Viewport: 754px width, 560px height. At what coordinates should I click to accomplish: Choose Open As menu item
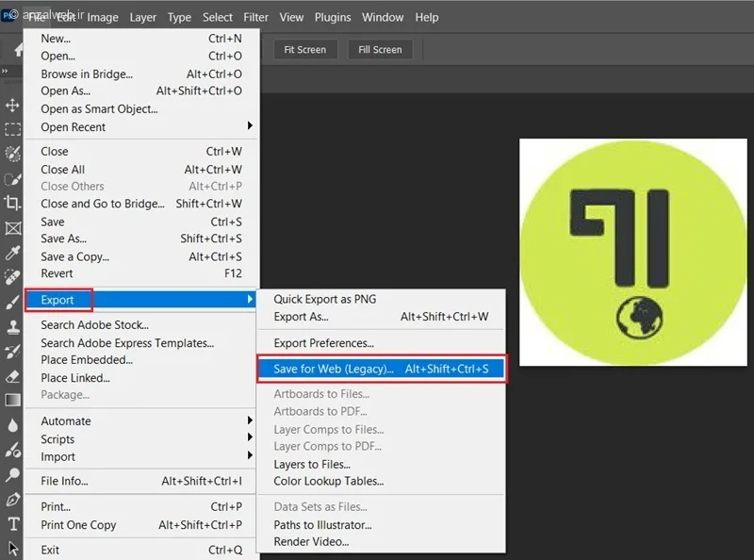click(x=140, y=91)
